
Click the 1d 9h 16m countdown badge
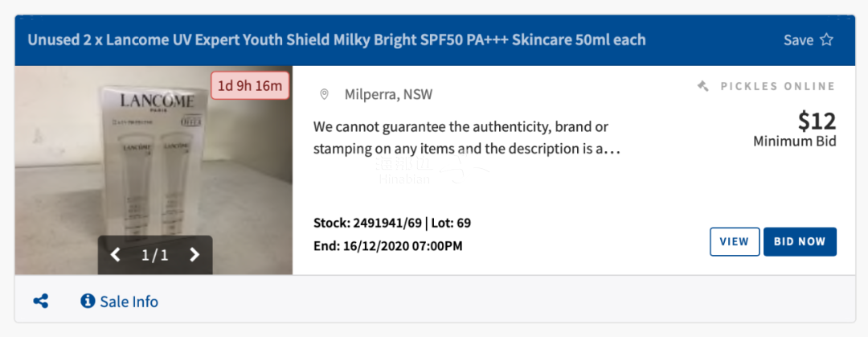[250, 85]
